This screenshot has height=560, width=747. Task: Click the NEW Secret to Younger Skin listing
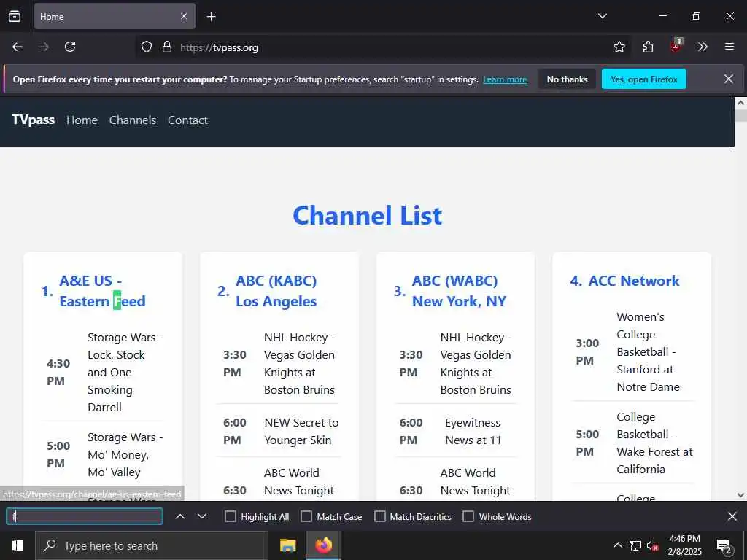pos(301,431)
